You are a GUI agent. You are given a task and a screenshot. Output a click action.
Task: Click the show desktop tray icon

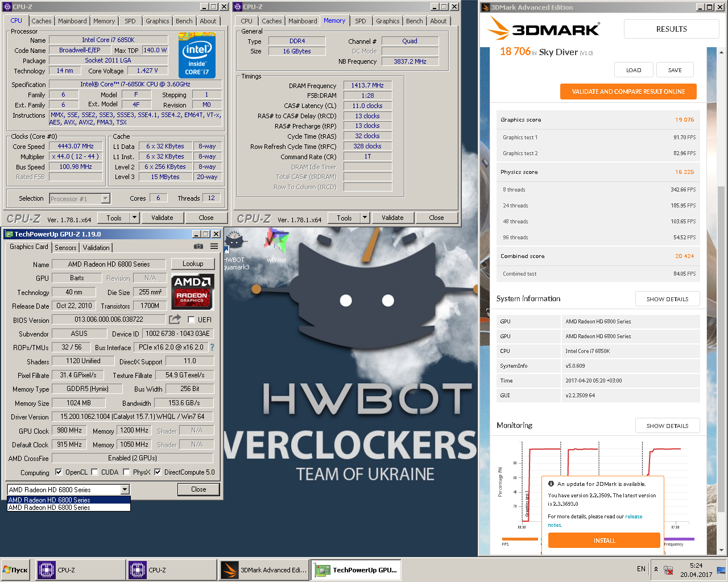(721, 569)
